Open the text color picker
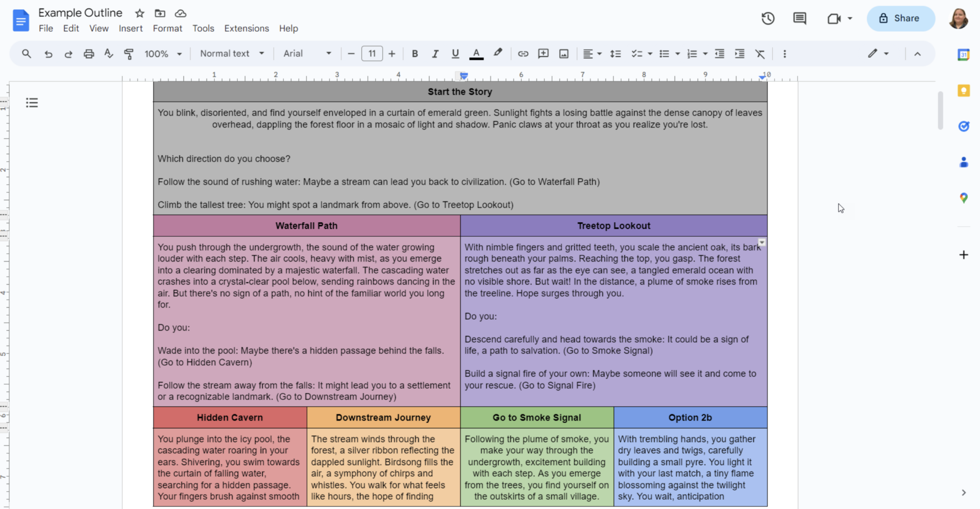The width and height of the screenshot is (980, 509). [476, 54]
